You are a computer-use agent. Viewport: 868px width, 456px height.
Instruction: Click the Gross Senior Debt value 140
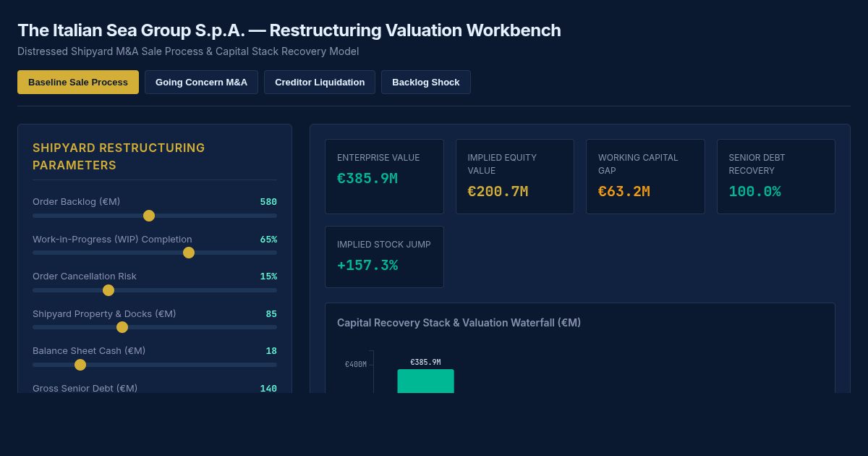pos(268,389)
